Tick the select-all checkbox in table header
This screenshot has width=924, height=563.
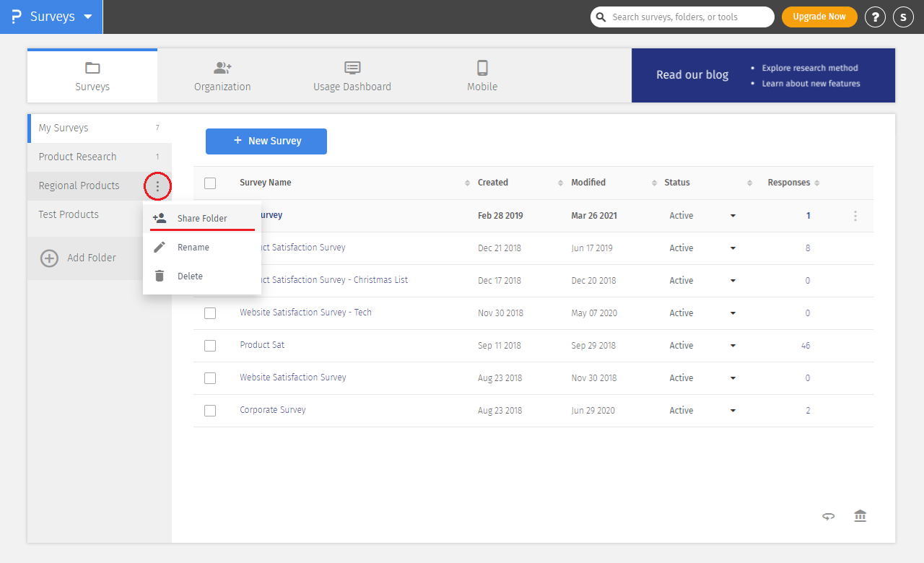coord(210,183)
